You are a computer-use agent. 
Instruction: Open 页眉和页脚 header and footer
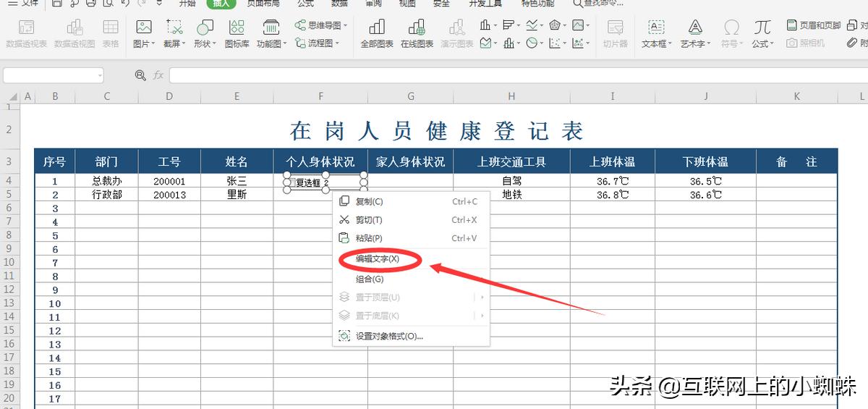click(814, 25)
